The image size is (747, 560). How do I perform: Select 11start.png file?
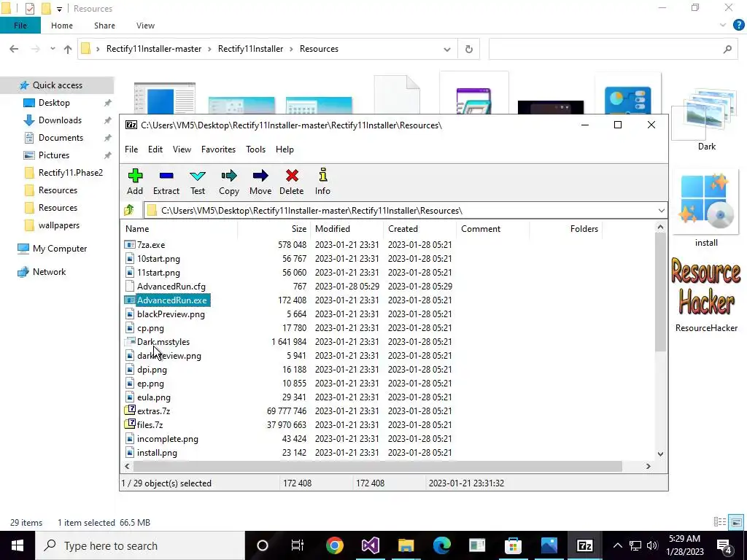[x=158, y=273]
